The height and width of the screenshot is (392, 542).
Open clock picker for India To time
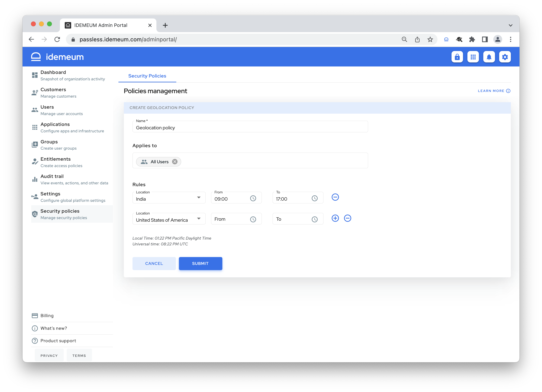point(314,198)
